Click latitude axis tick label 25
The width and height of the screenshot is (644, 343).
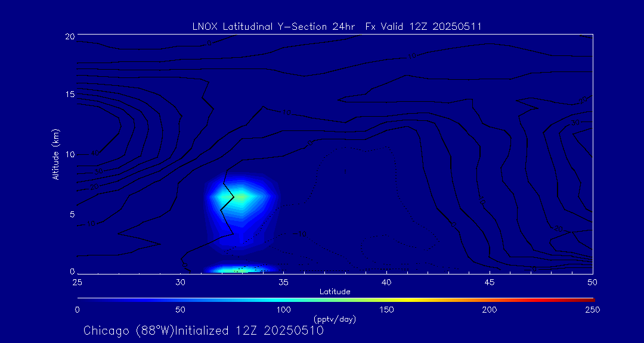77,282
